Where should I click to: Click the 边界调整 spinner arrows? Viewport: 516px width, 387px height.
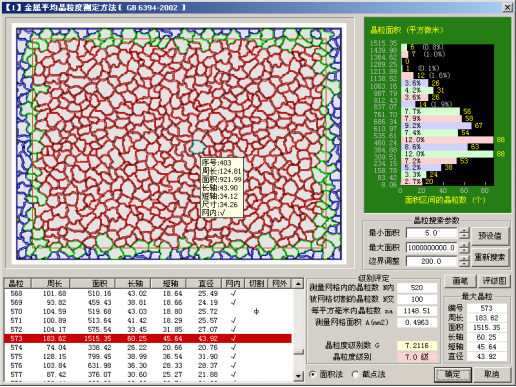[464, 261]
